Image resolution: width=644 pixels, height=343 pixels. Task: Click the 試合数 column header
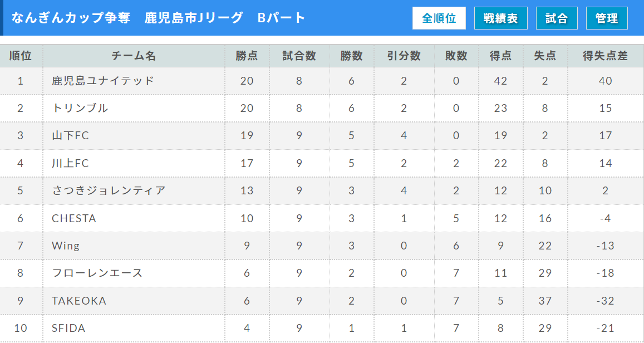pos(299,56)
